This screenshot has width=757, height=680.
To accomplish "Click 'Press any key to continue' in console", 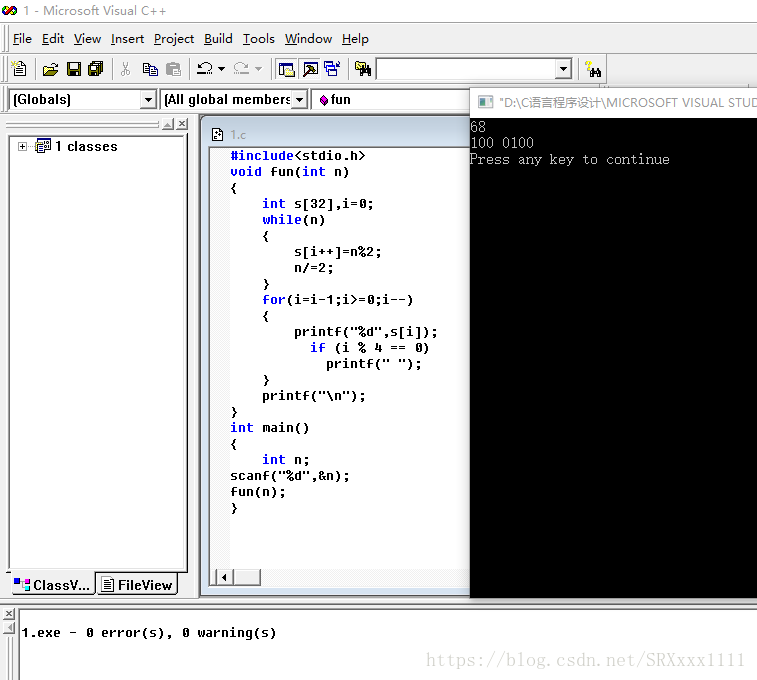I will point(570,160).
